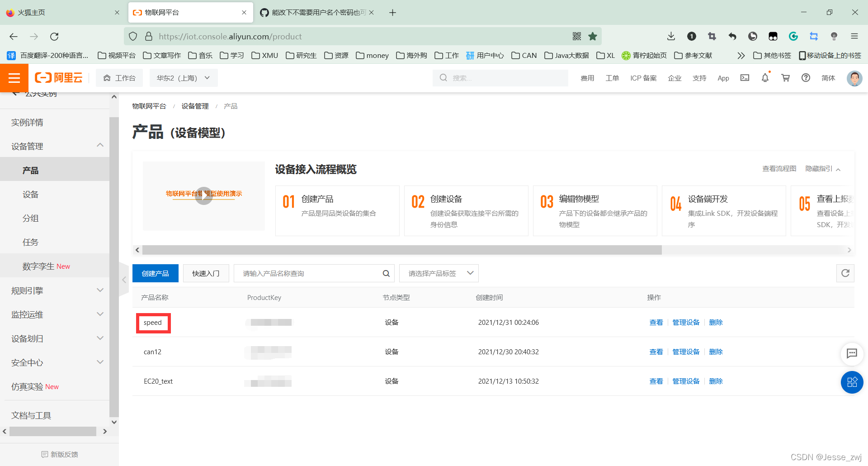This screenshot has width=868, height=466.
Task: Open the product tag filter dropdown
Action: [439, 273]
